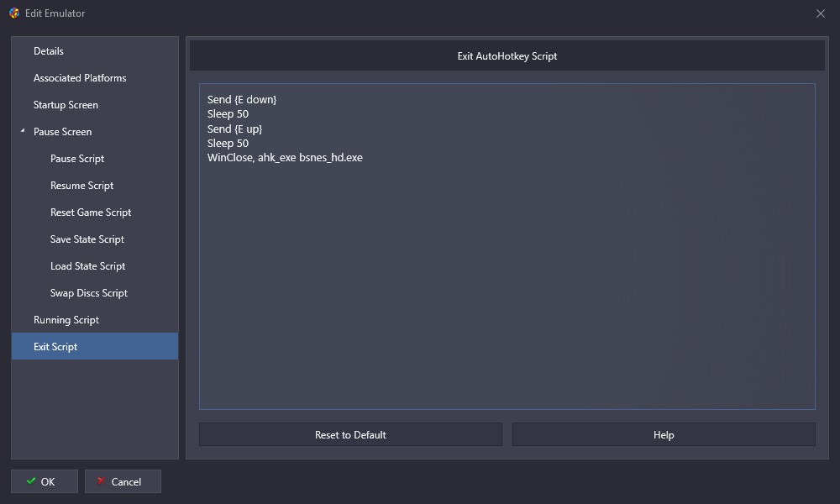
Task: Cancel the emulator edit dialog
Action: (123, 481)
